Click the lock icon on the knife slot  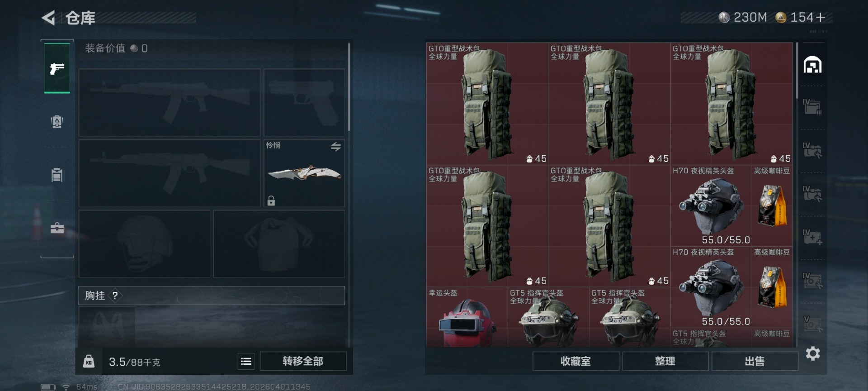[x=271, y=200]
